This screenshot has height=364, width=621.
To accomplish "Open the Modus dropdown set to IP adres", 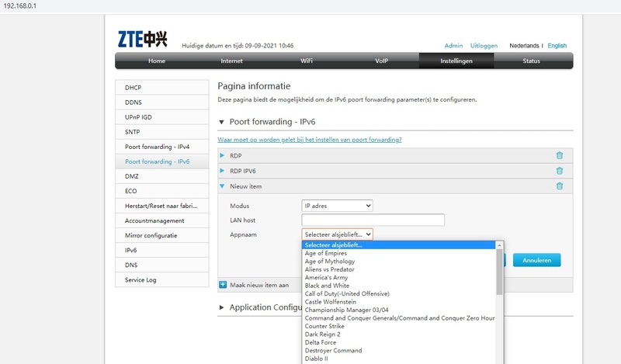I will click(x=337, y=206).
